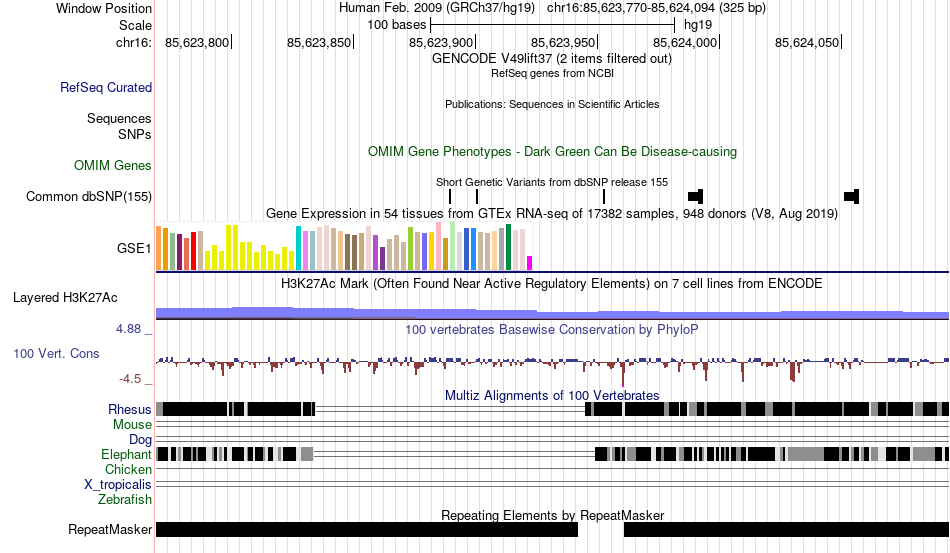Click the wide dbSNP variant below 85,624,000
Image resolution: width=950 pixels, height=553 pixels.
(696, 197)
